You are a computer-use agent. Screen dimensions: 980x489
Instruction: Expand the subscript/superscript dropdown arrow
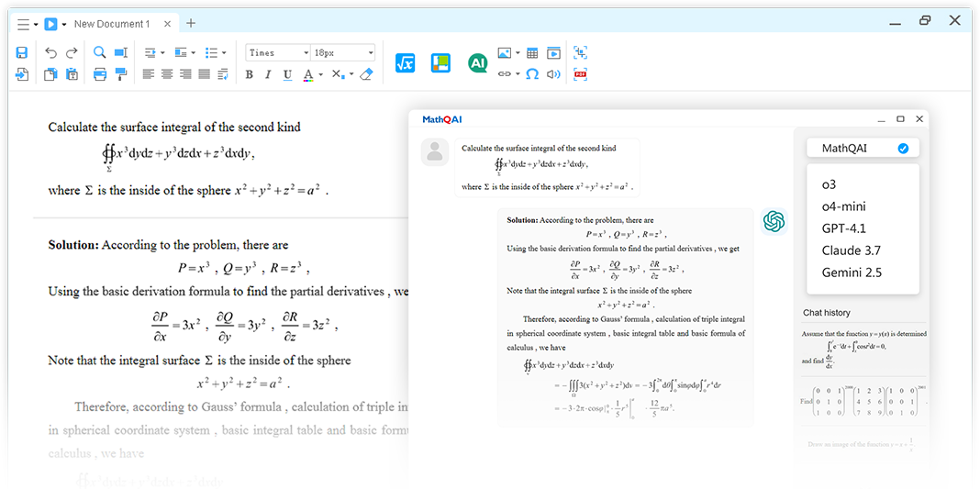click(x=351, y=75)
